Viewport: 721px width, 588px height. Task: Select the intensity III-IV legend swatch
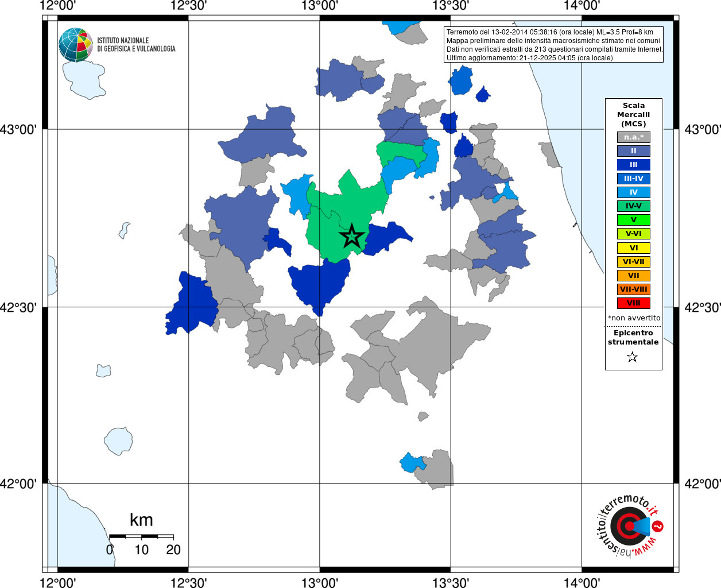(x=634, y=179)
